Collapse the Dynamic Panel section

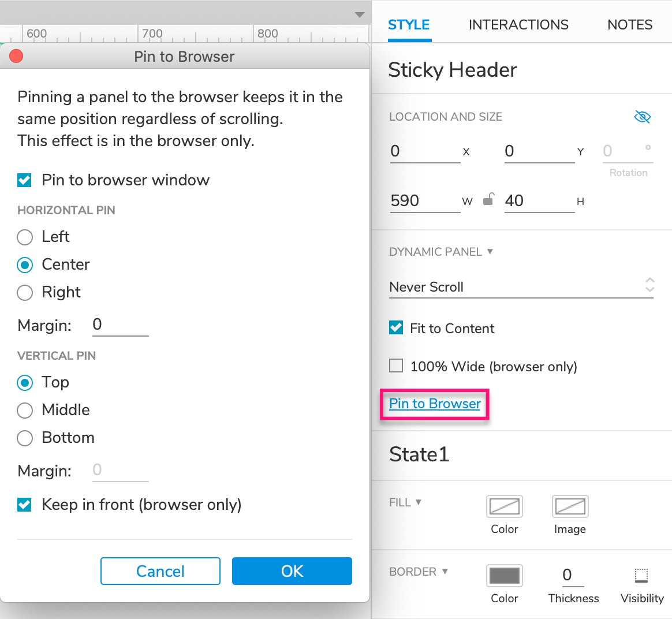[x=490, y=252]
